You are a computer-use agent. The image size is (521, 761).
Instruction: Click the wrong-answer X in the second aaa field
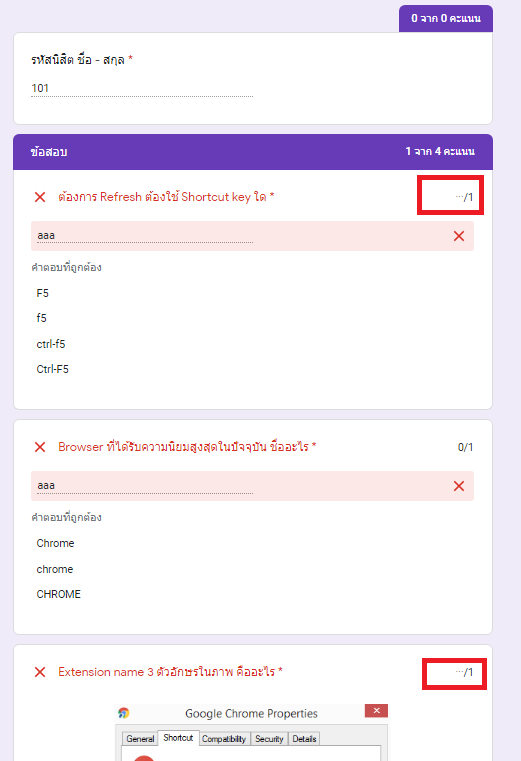[459, 486]
